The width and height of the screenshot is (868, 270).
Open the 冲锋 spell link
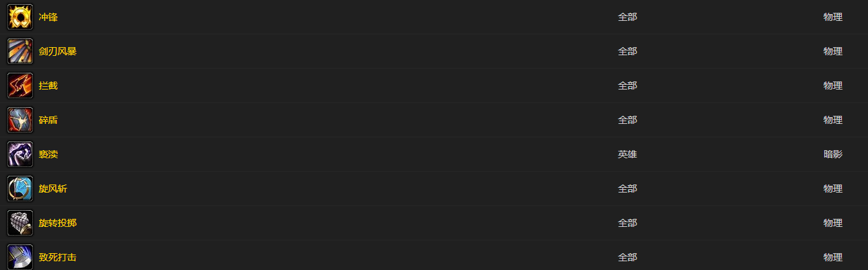pos(48,17)
